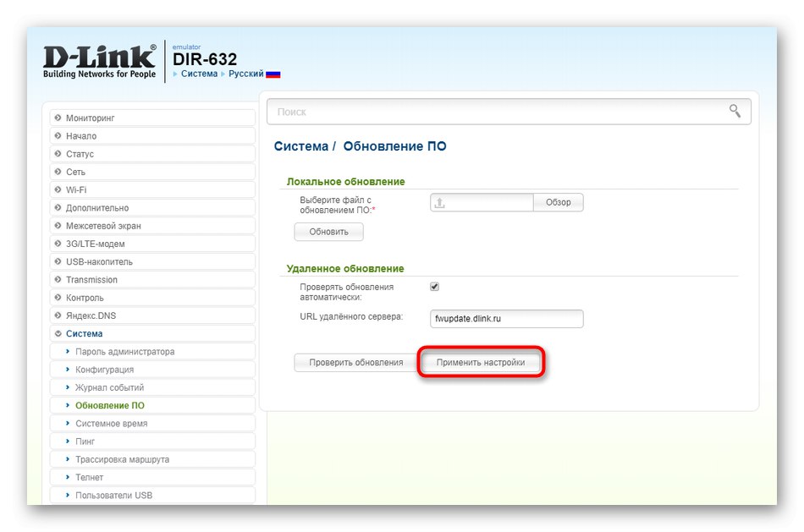Click the Обновить button

click(x=328, y=232)
